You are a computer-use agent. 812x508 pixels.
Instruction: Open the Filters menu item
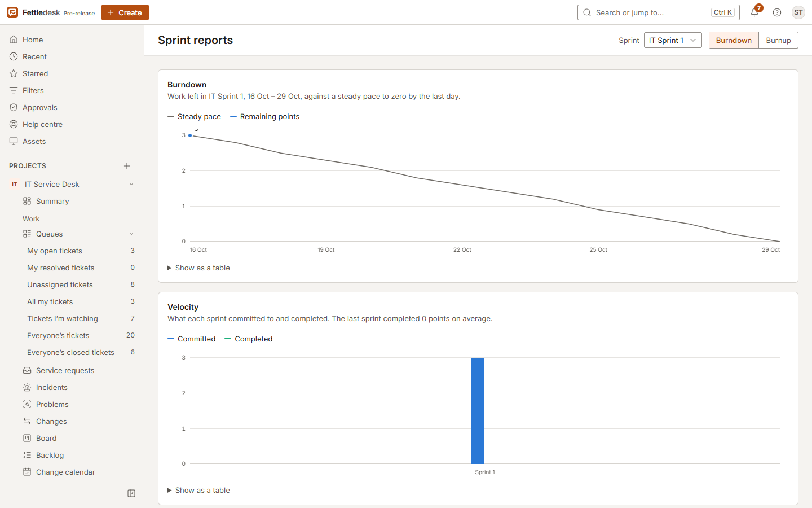pyautogui.click(x=72, y=90)
